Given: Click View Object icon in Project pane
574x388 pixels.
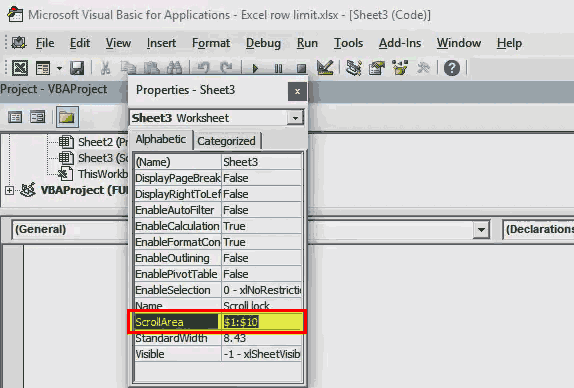Looking at the screenshot, I should tap(37, 117).
